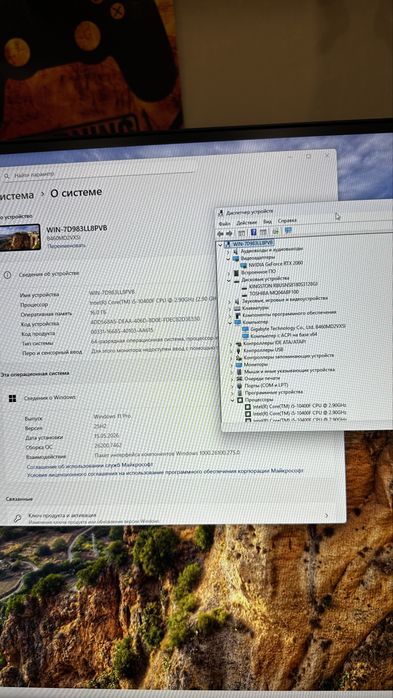393x698 pixels.
Task: Click the Система breadcrumb in Settings
Action: point(16,196)
